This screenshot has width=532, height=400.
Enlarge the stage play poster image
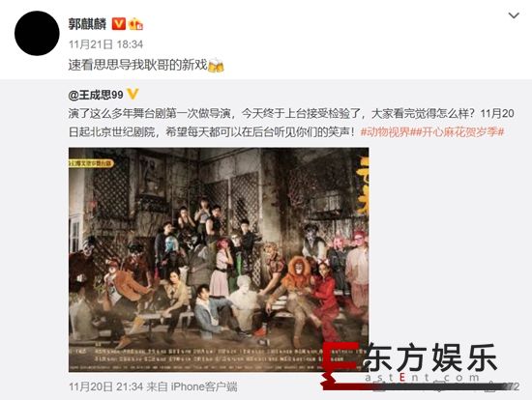pos(219,260)
